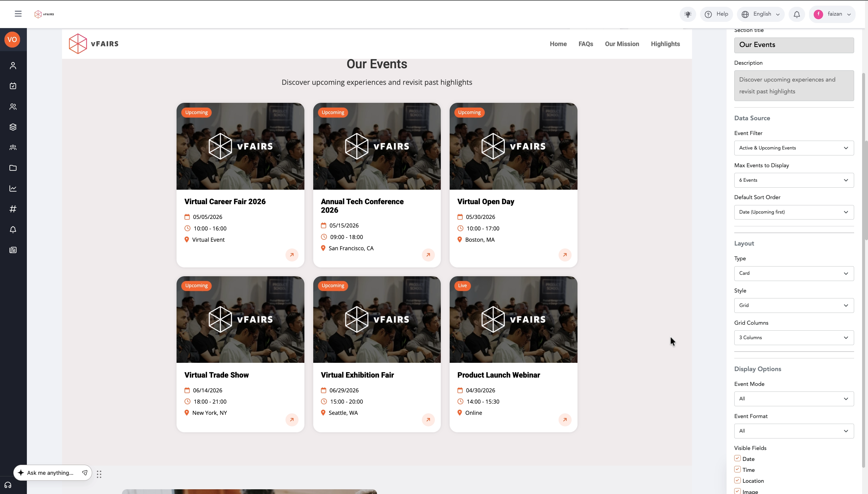Open the layout Type dropdown
This screenshot has width=868, height=494.
click(794, 273)
